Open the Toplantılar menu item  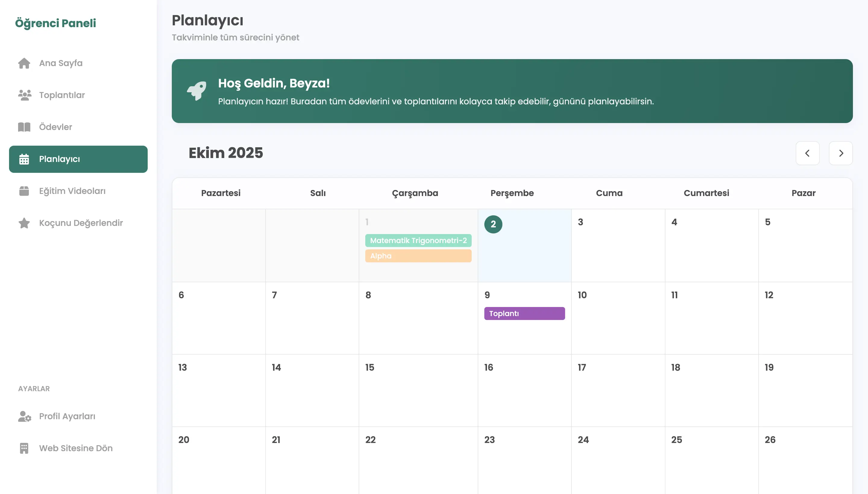[62, 95]
